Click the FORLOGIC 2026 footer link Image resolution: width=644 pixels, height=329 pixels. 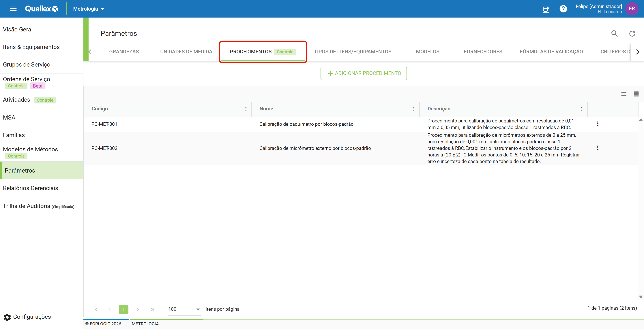(103, 324)
